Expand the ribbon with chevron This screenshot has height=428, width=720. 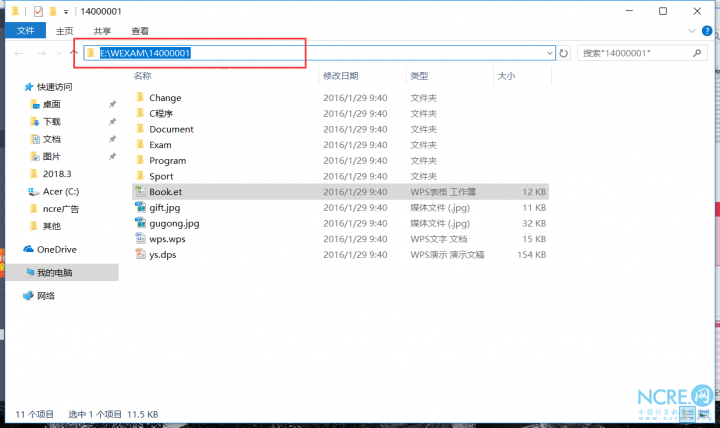pos(692,31)
